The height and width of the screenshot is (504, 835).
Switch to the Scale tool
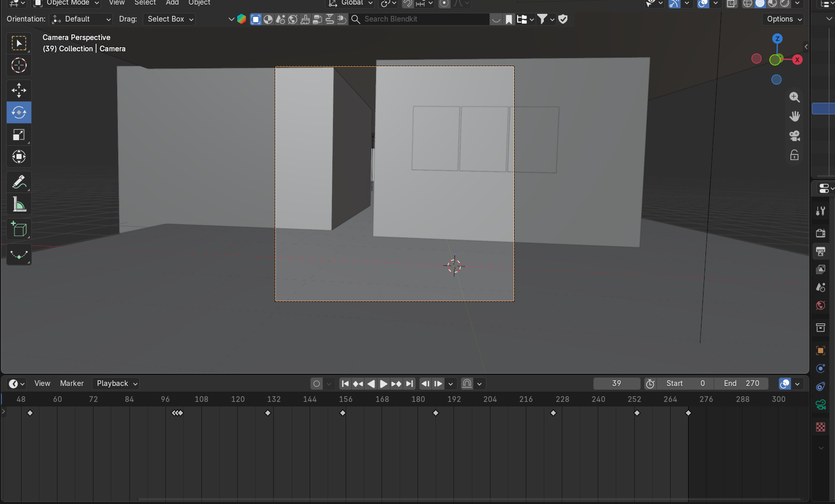[x=19, y=134]
